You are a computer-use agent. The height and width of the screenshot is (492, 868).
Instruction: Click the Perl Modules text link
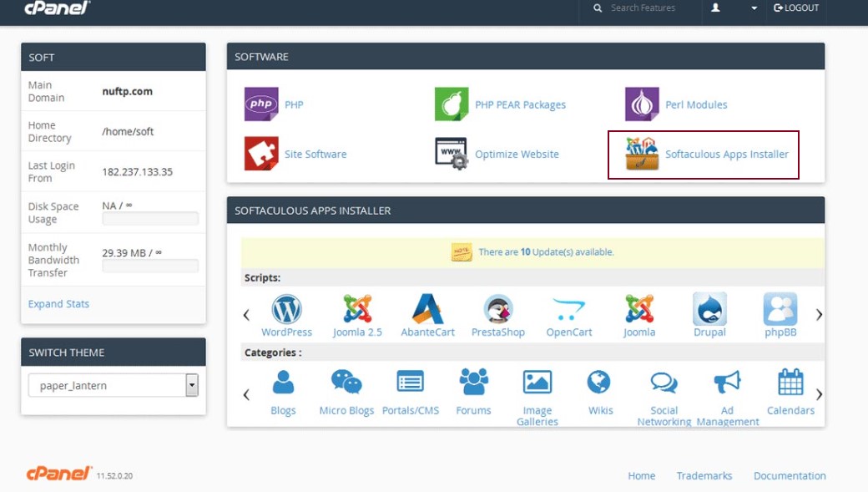coord(696,104)
